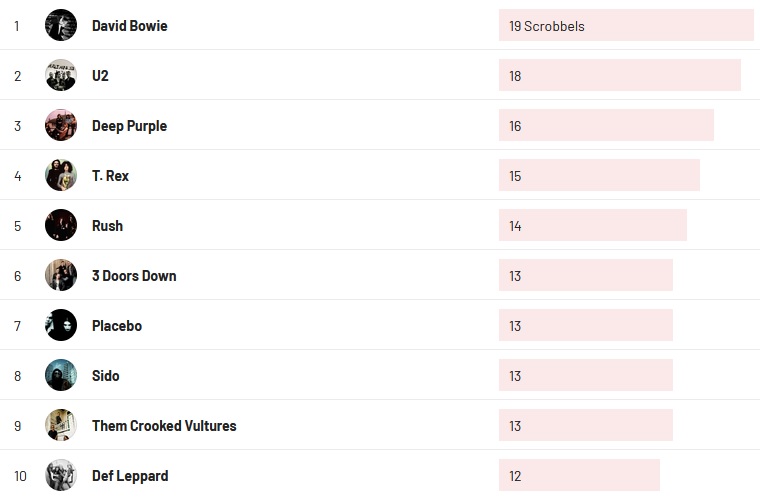Open Def Leppard's 12 scrobble bar
The height and width of the screenshot is (498, 760).
[579, 476]
